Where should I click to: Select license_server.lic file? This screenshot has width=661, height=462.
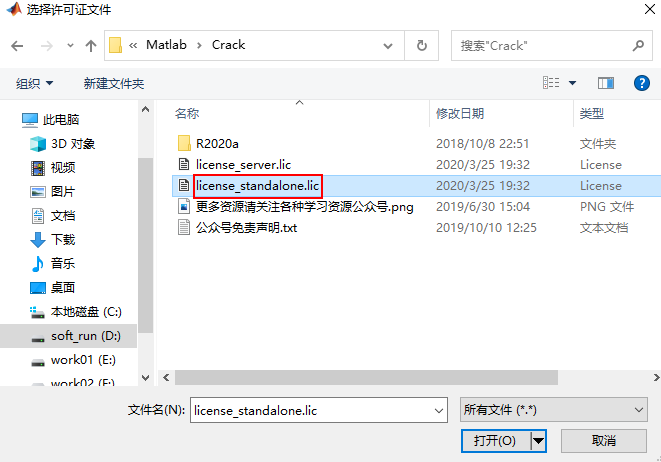[243, 164]
